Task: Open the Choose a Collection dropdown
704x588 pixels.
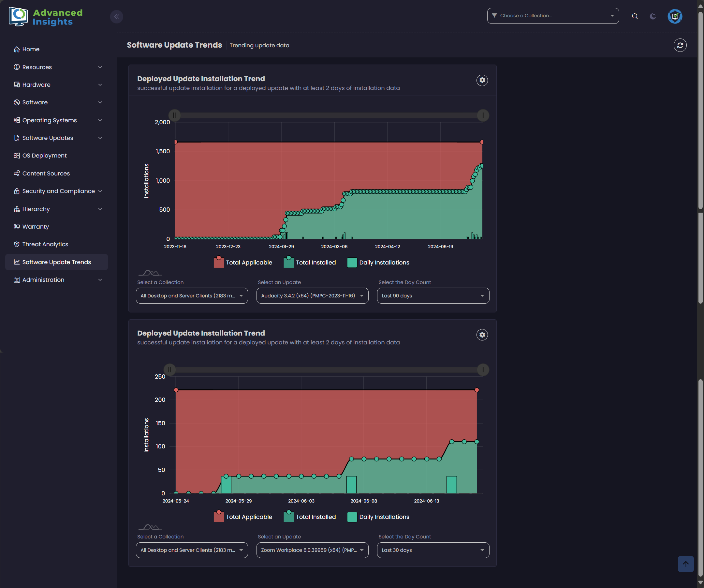Action: (x=552, y=16)
